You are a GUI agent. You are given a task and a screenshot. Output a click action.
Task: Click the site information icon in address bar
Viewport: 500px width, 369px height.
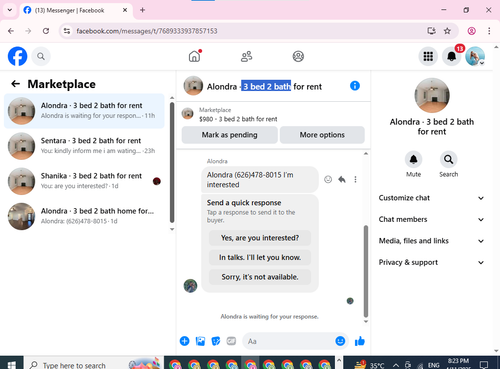click(x=67, y=31)
